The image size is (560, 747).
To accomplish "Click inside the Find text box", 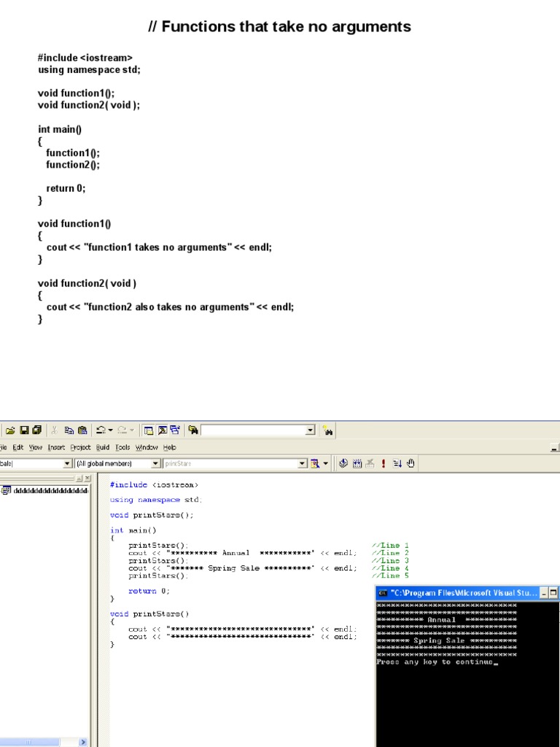I will [x=253, y=430].
